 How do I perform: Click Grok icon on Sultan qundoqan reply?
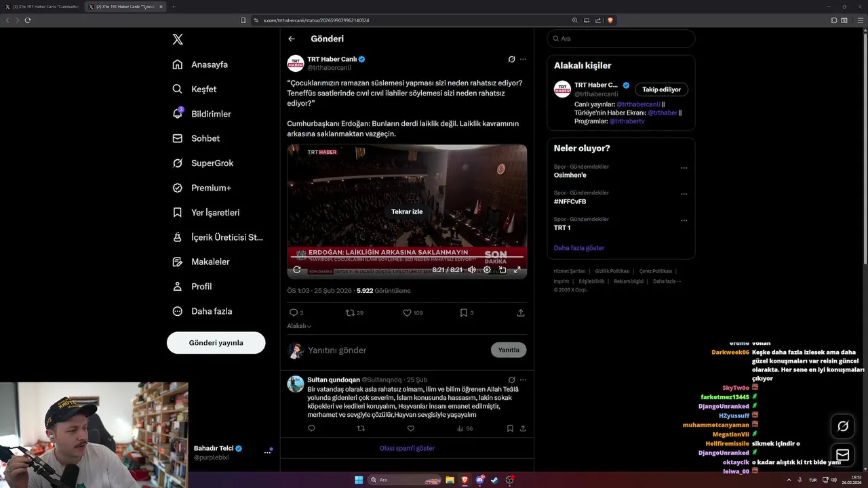point(511,380)
